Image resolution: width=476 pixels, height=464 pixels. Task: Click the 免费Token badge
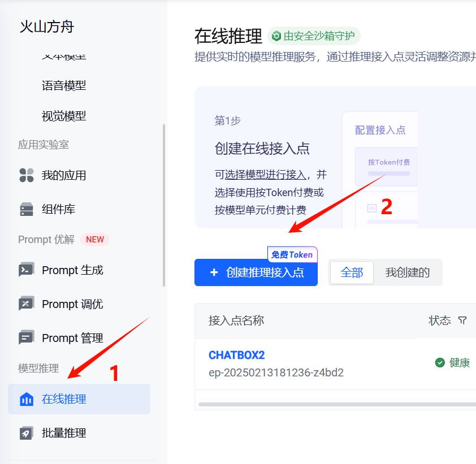coord(292,254)
